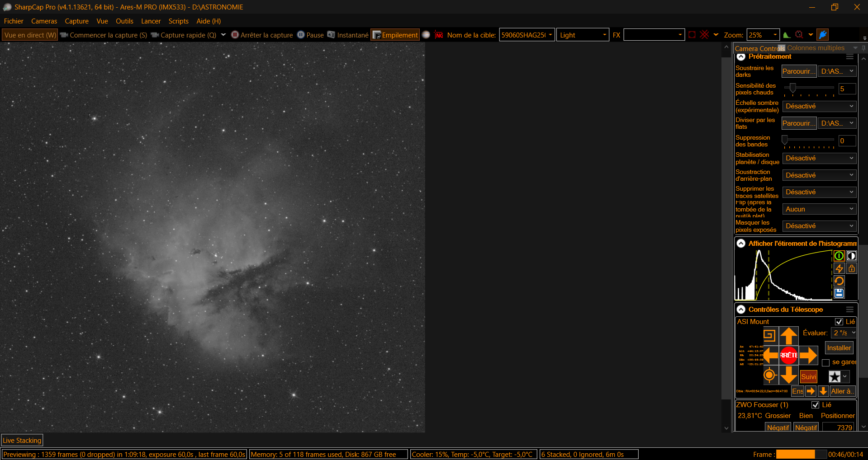Open the Flip dropdown showing Aucun

tap(820, 209)
